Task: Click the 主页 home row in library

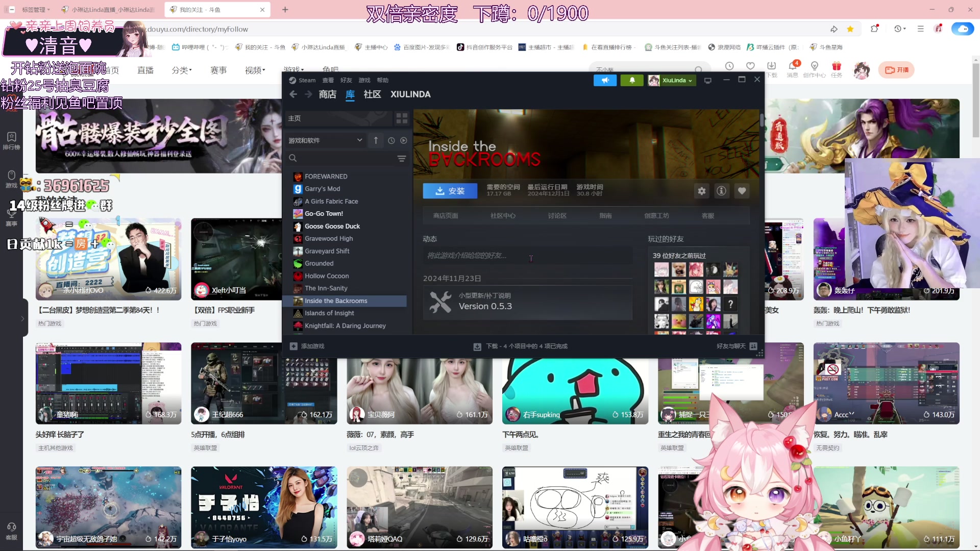Action: pos(339,118)
